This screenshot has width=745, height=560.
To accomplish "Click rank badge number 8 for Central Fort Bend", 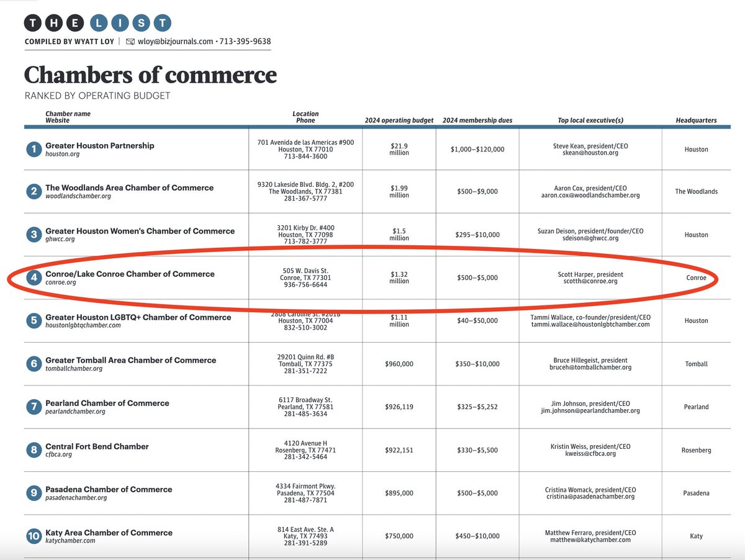I will click(x=34, y=450).
